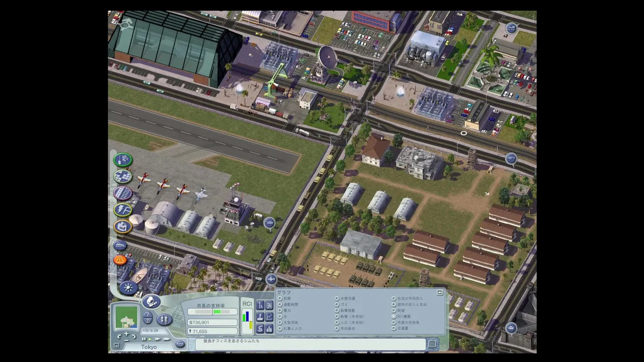
Task: Set simulation to fastest triple-arrow speed
Action: [x=167, y=339]
